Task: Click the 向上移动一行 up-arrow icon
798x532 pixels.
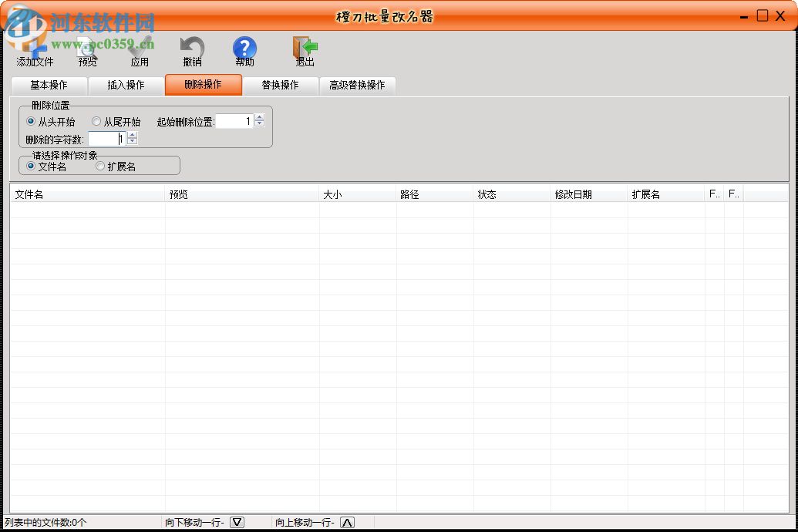Action: point(346,522)
